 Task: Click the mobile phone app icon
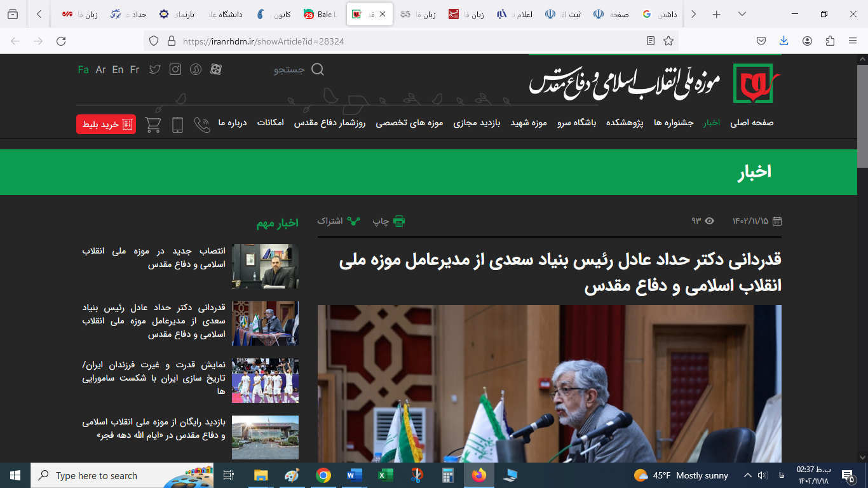pyautogui.click(x=177, y=125)
